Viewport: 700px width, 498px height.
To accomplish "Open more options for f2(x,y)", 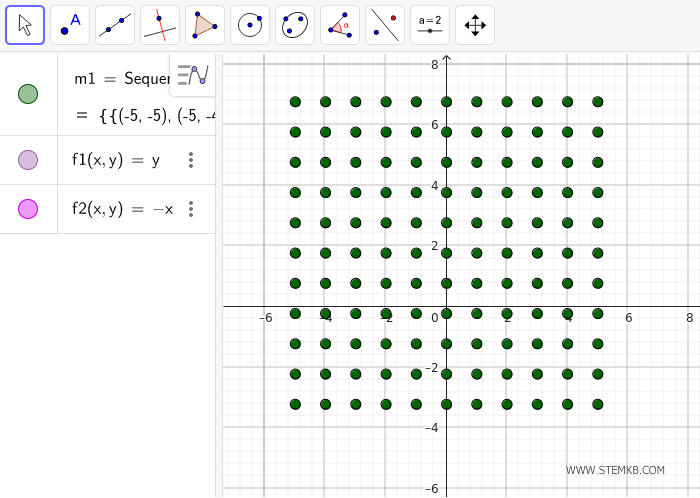I will click(x=191, y=209).
